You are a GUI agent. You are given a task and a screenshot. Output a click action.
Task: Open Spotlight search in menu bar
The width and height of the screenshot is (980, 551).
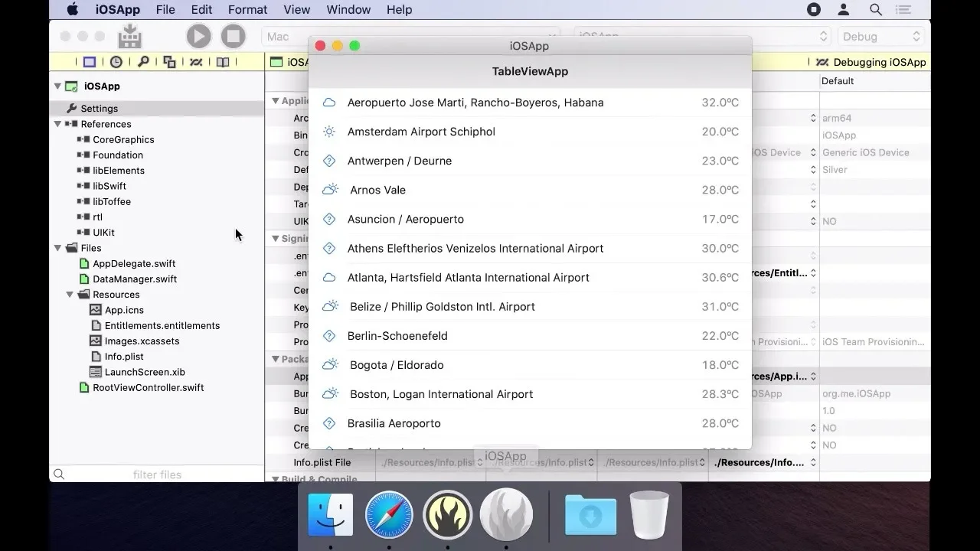click(876, 9)
